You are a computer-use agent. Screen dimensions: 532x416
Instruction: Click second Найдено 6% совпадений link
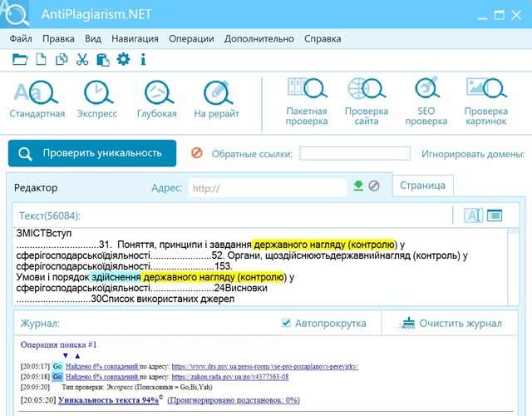click(x=101, y=377)
